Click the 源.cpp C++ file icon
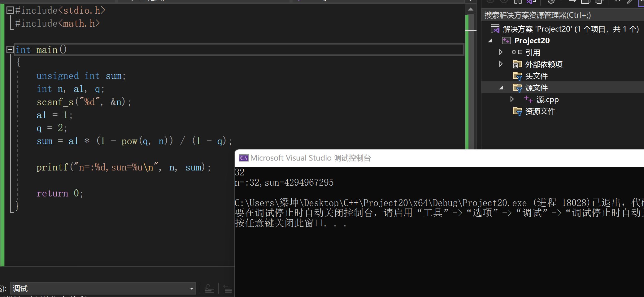The image size is (644, 297). (x=528, y=99)
